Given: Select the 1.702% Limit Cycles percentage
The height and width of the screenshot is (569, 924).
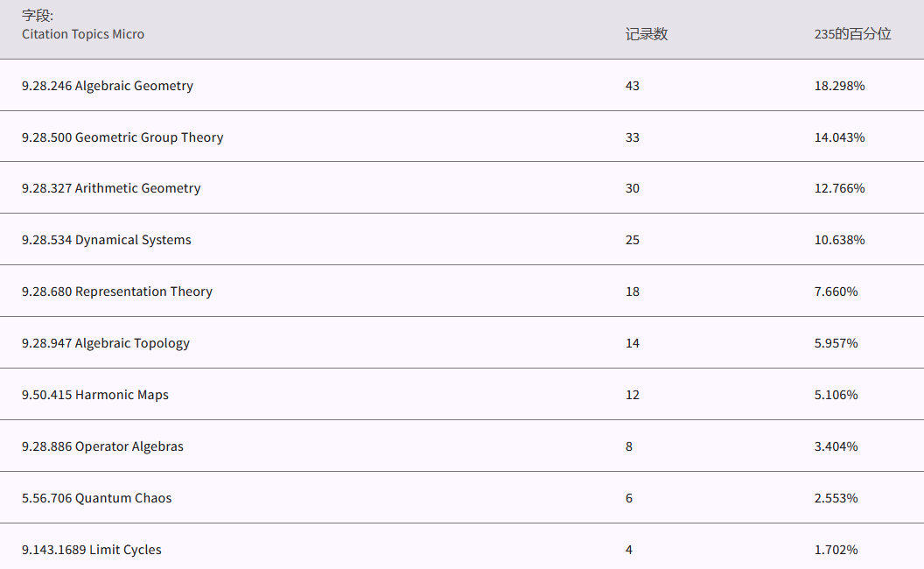Looking at the screenshot, I should click(x=836, y=550).
